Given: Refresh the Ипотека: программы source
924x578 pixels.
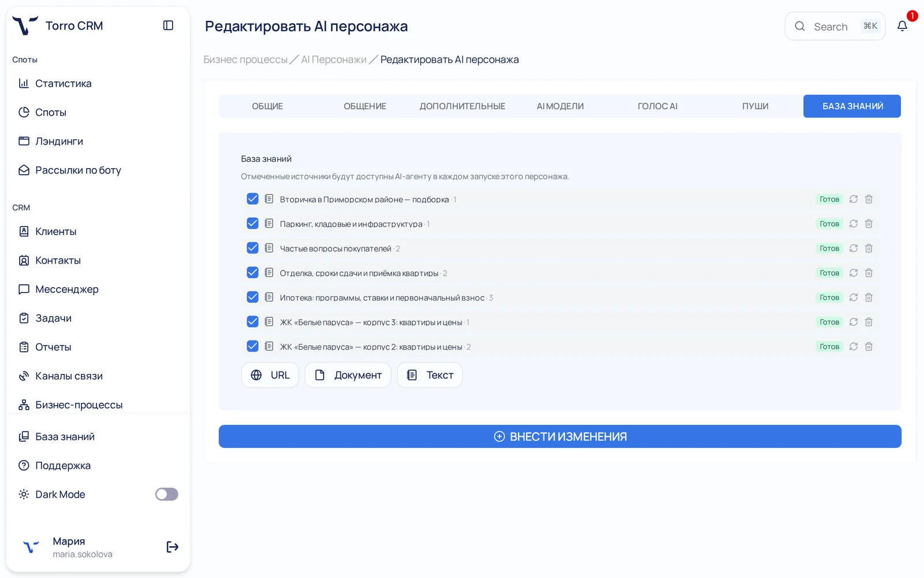Looking at the screenshot, I should pos(854,298).
